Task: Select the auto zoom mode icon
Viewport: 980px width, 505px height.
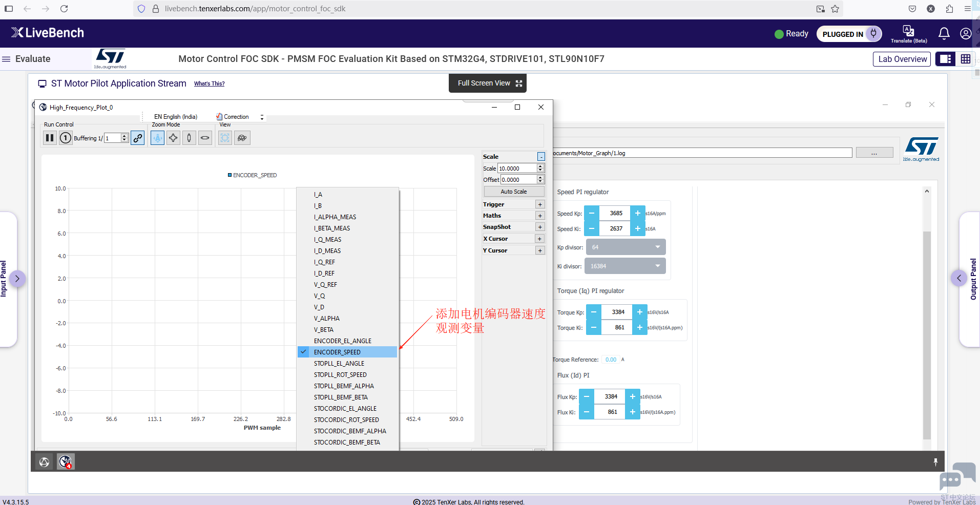Action: click(158, 138)
